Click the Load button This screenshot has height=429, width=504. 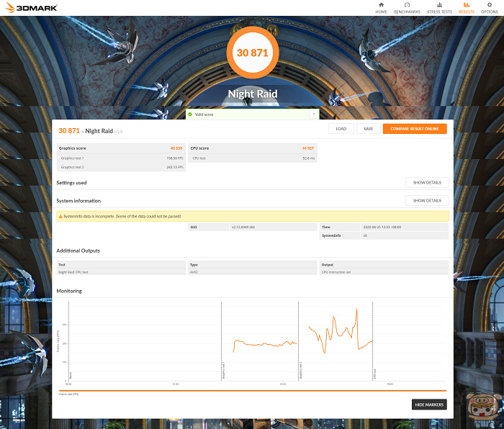click(x=341, y=129)
